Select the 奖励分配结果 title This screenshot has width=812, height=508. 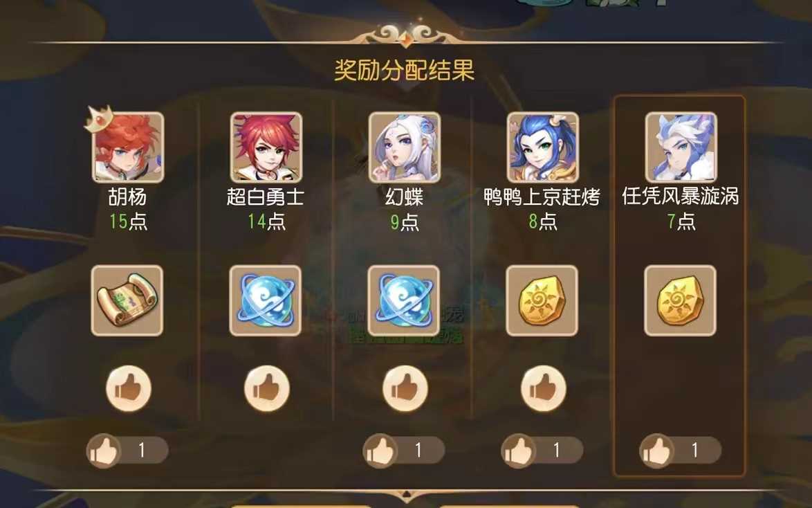[x=405, y=70]
